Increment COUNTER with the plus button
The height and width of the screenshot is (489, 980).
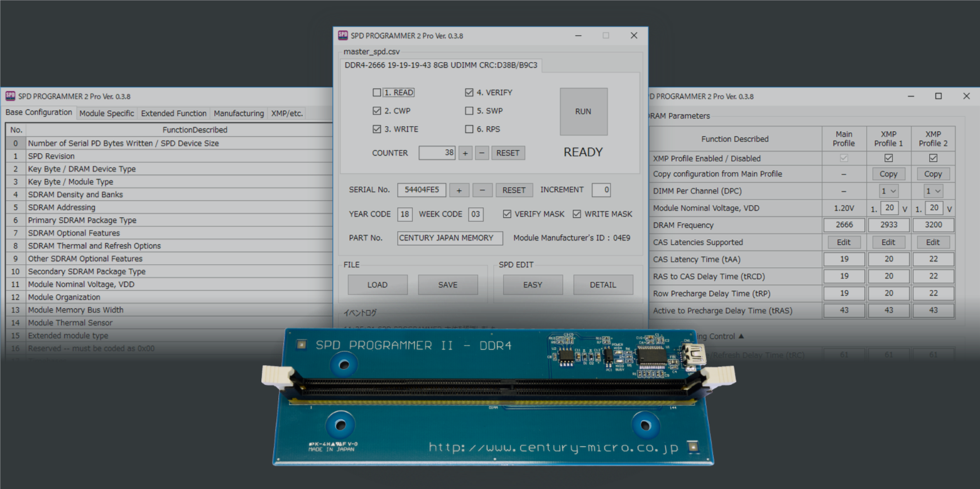[465, 153]
